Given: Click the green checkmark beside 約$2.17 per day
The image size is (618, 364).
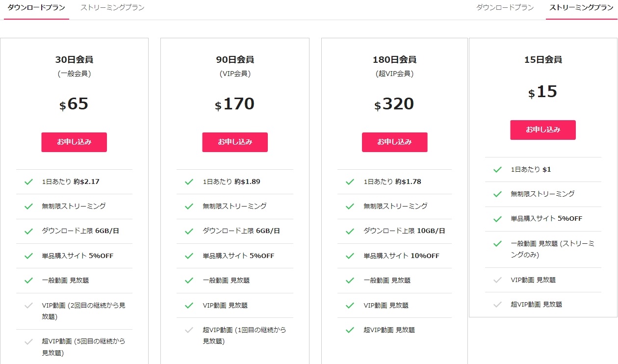Looking at the screenshot, I should pyautogui.click(x=28, y=182).
